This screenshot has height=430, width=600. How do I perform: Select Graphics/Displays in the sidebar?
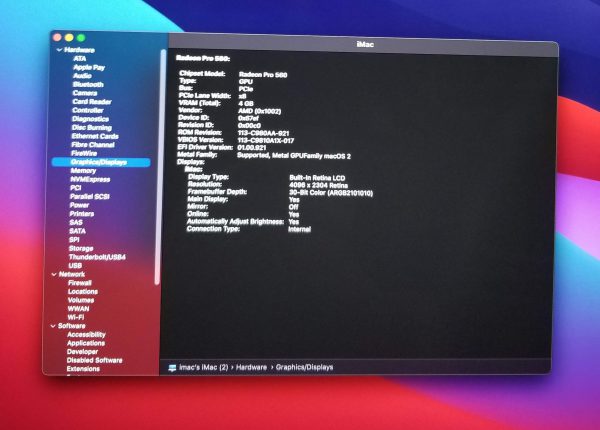point(97,161)
